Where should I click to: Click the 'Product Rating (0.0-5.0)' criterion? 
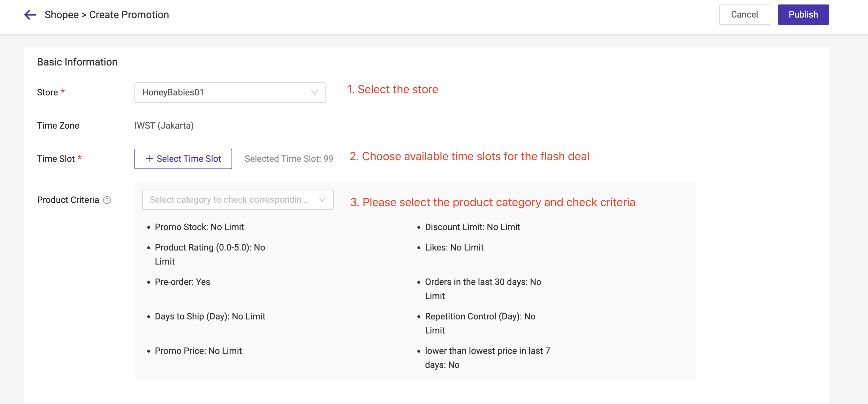[x=210, y=255]
